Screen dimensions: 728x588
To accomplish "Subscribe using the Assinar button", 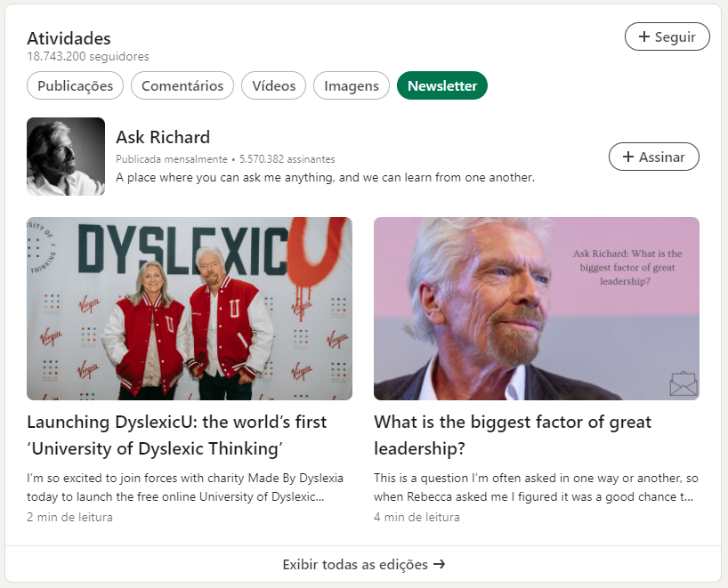I will coord(653,156).
